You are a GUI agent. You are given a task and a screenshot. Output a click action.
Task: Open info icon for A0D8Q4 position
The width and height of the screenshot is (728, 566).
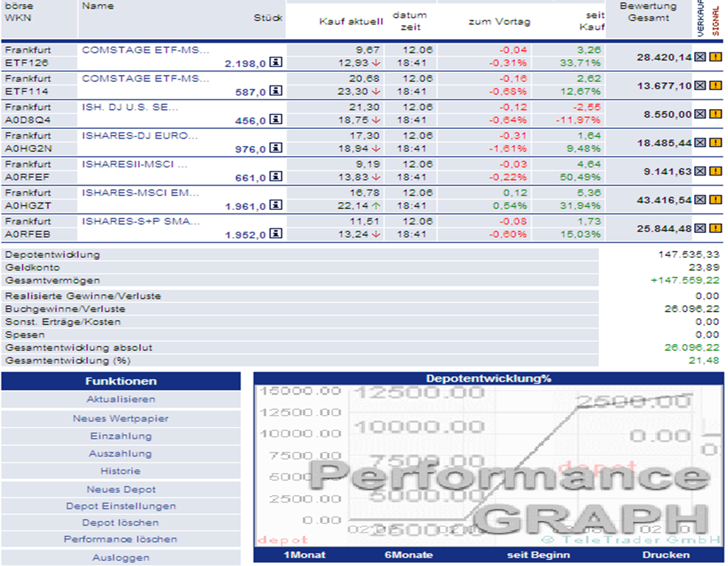point(276,119)
